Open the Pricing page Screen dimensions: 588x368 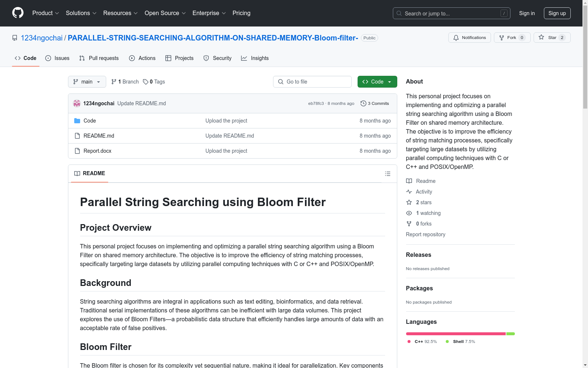[241, 13]
